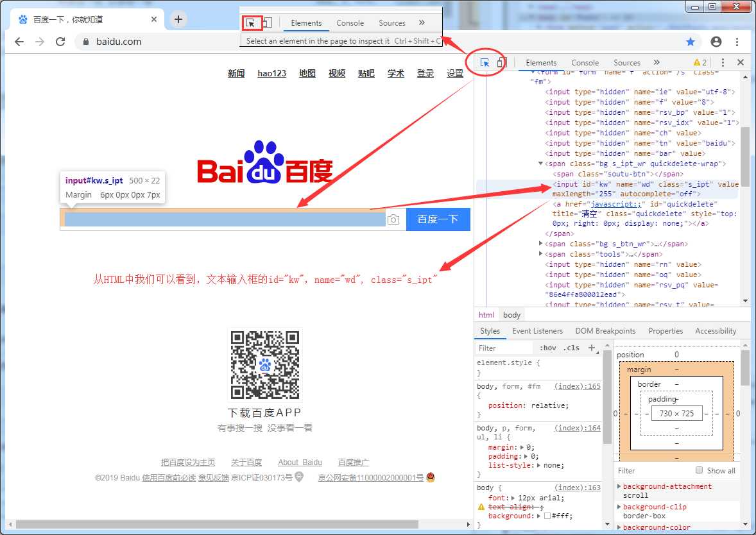Click the Baidu logo image

pyautogui.click(x=264, y=162)
